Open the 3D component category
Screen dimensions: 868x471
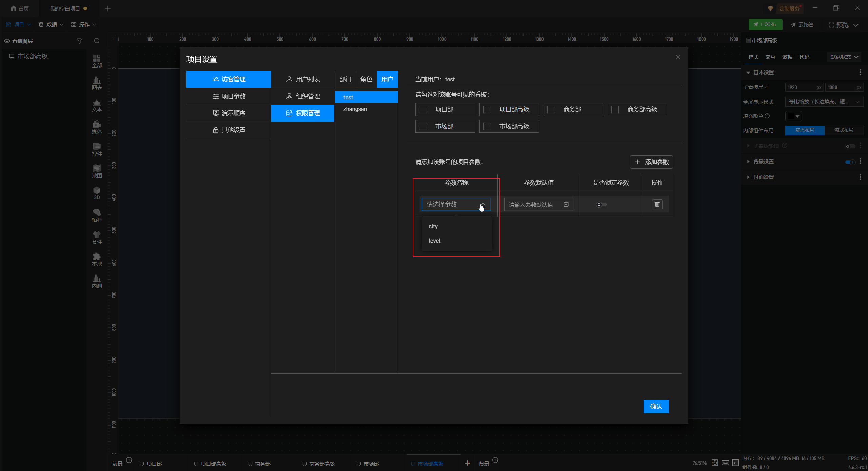[x=97, y=193]
